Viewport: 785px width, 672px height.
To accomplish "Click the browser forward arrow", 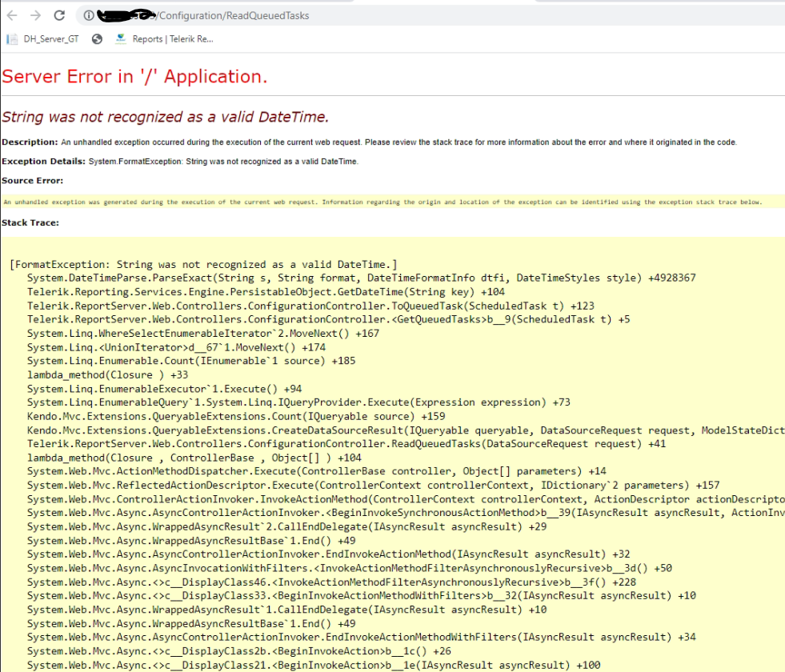I will (35, 16).
